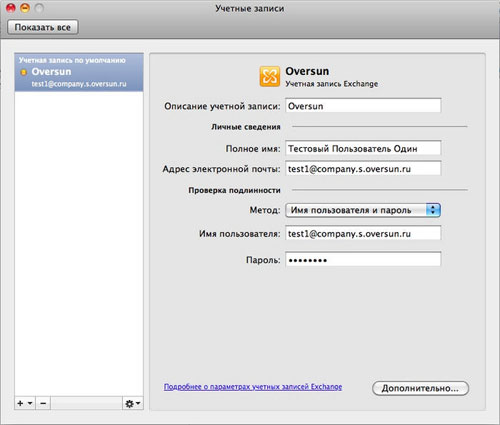Click the test1@company.s.oversun.ru text in the sidebar
The height and width of the screenshot is (425, 500).
pyautogui.click(x=79, y=84)
